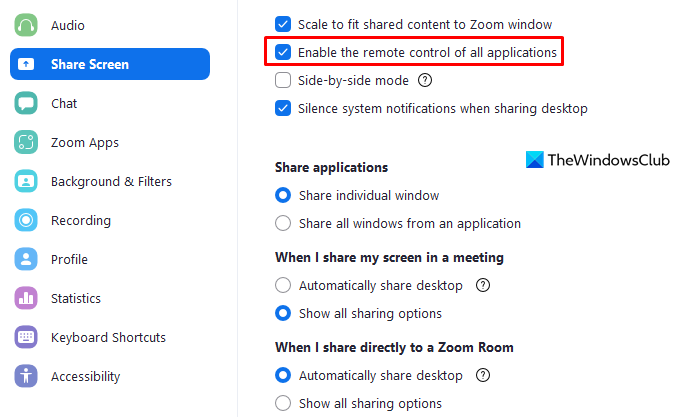
Task: Click the Statistics chart icon
Action: (x=27, y=298)
